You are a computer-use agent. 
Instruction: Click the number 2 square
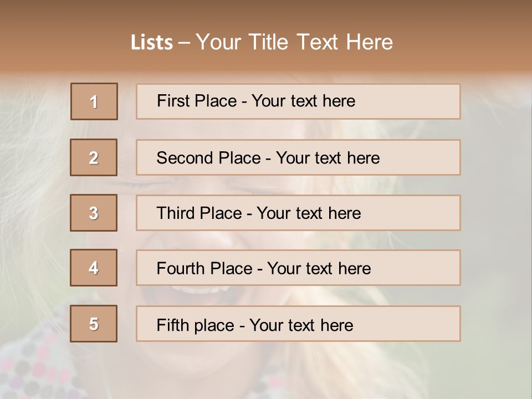tap(94, 157)
